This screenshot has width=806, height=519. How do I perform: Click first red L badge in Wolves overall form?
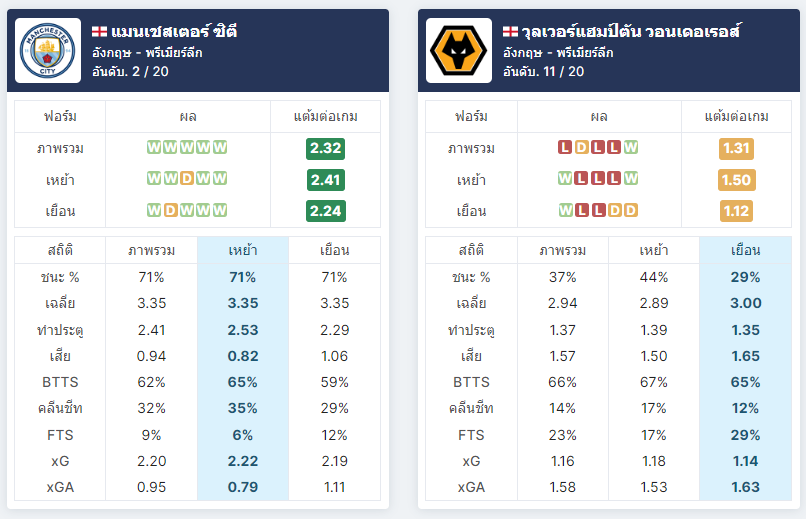tap(565, 147)
